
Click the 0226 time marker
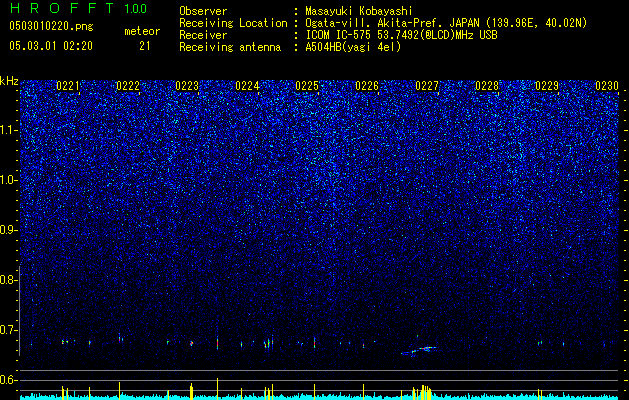point(367,86)
